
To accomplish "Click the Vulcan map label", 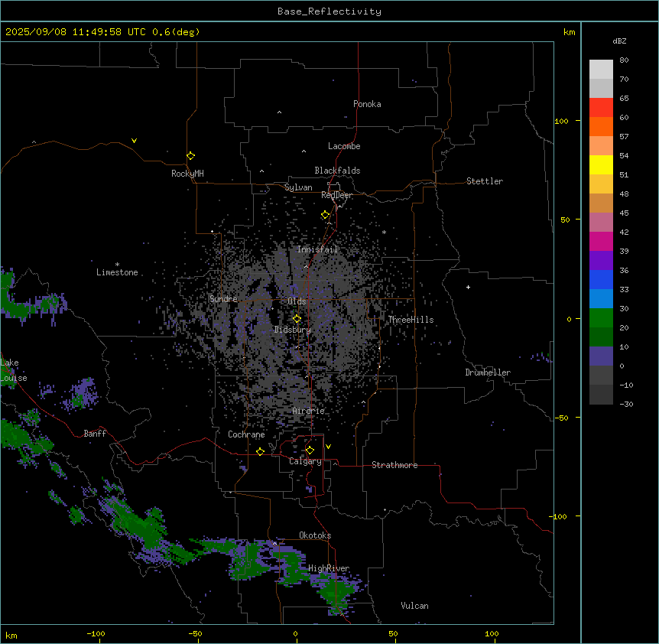I will coord(415,606).
